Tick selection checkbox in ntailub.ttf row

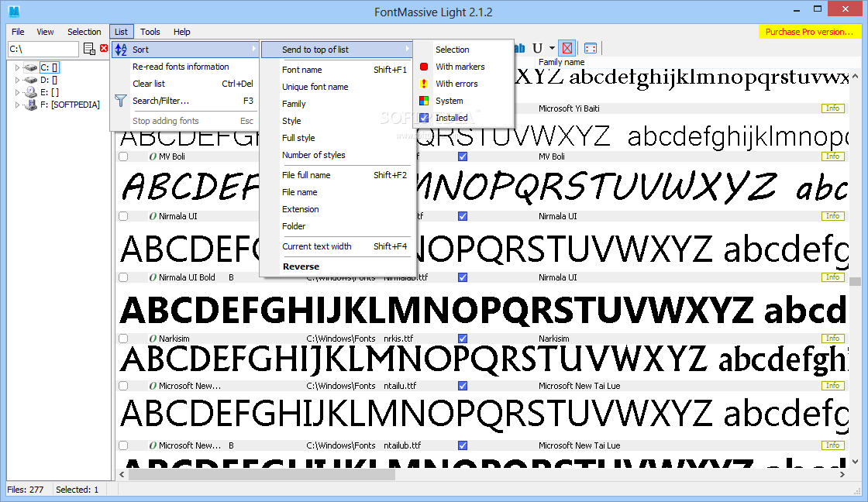coord(123,445)
